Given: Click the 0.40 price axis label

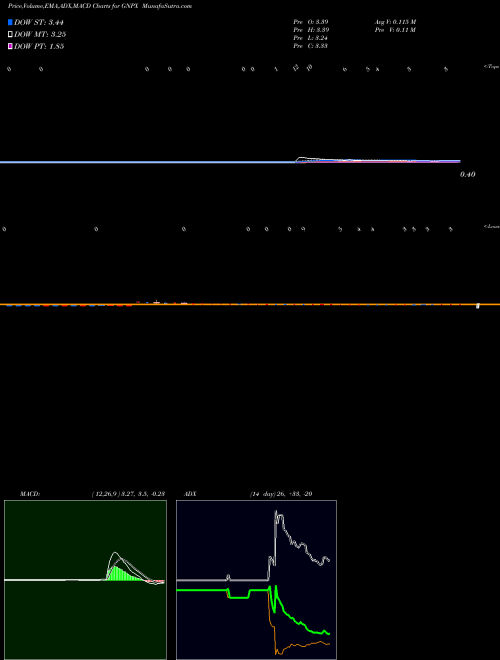Looking at the screenshot, I should point(468,174).
